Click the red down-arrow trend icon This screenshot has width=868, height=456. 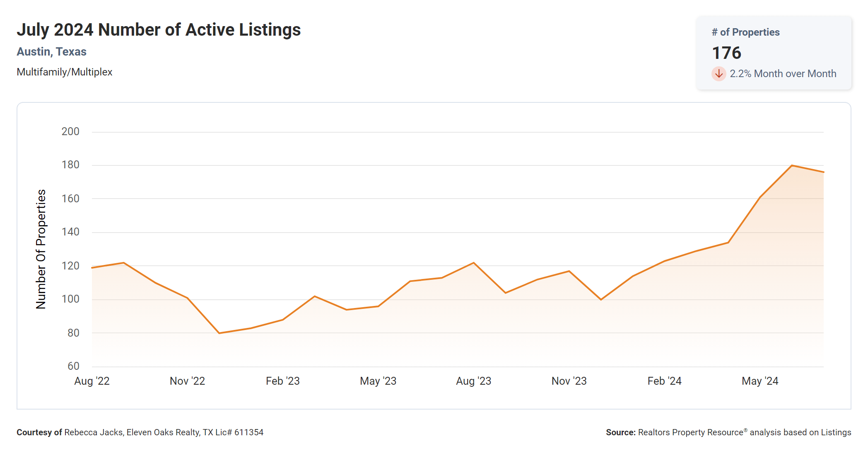(x=719, y=74)
